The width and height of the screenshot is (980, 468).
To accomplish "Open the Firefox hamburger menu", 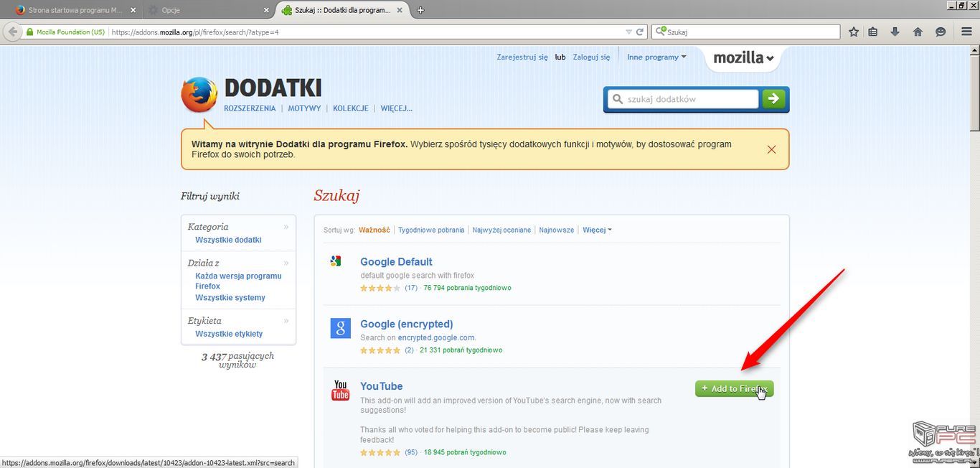I will coord(966,32).
